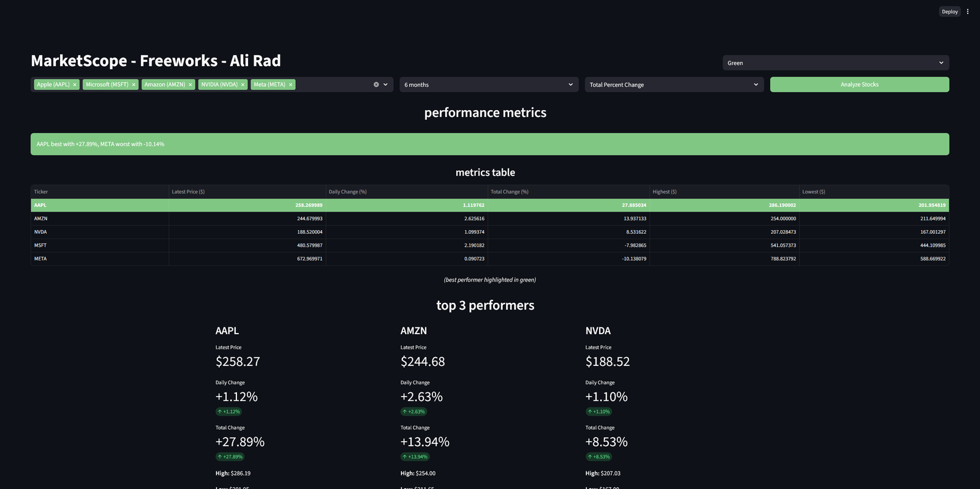
Task: Clear all selected stocks icon
Action: click(x=376, y=84)
